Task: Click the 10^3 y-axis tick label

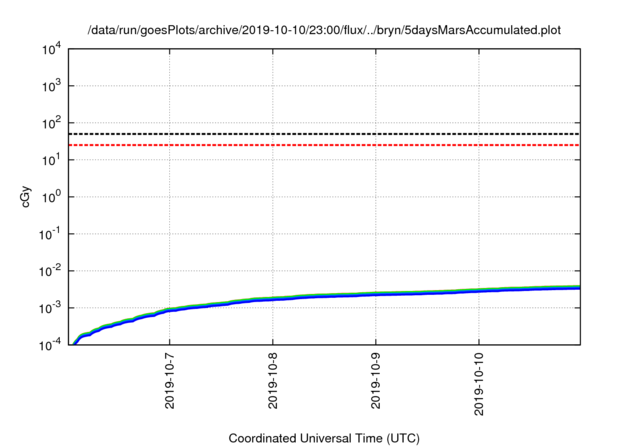Action: click(x=51, y=86)
